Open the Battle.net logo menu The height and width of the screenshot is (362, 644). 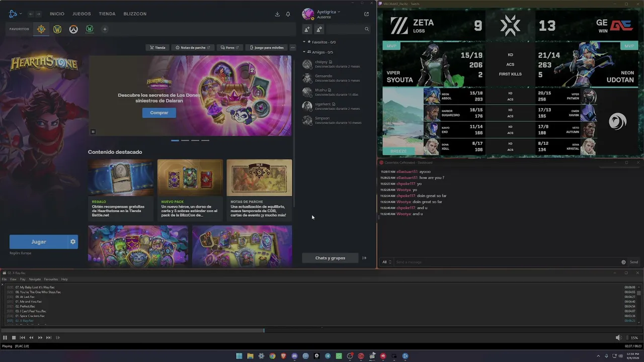[x=15, y=14]
